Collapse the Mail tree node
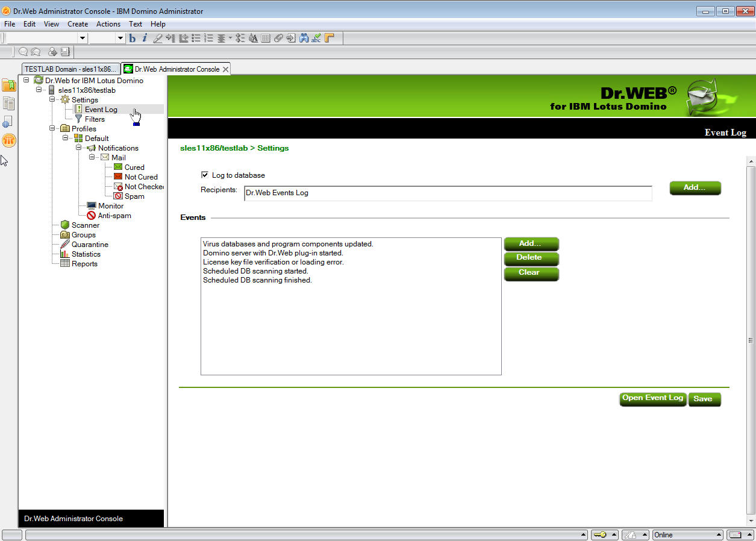This screenshot has width=756, height=541. pos(92,157)
